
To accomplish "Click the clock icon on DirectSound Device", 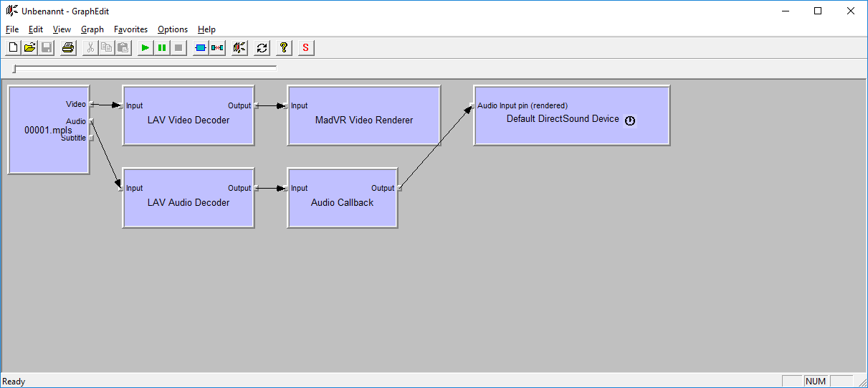I will [630, 120].
